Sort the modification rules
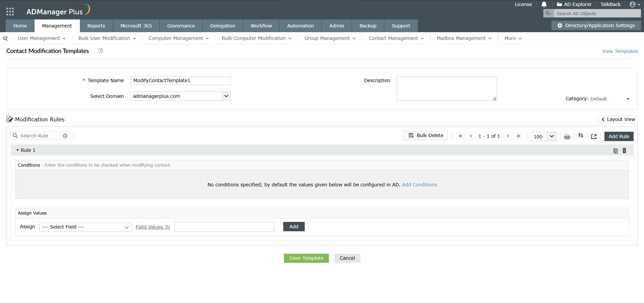This screenshot has height=303, width=644. [581, 136]
